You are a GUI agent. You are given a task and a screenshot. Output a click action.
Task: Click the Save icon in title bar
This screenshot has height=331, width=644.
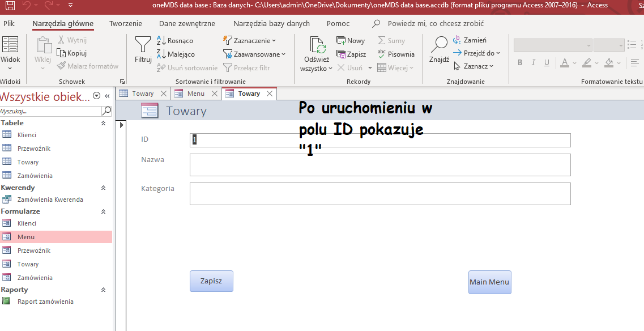pos(10,5)
